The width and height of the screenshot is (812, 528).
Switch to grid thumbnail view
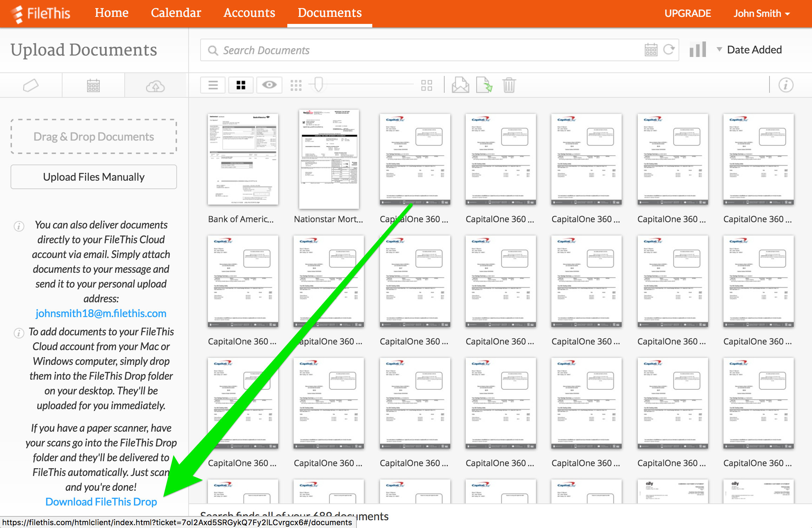[x=241, y=85]
